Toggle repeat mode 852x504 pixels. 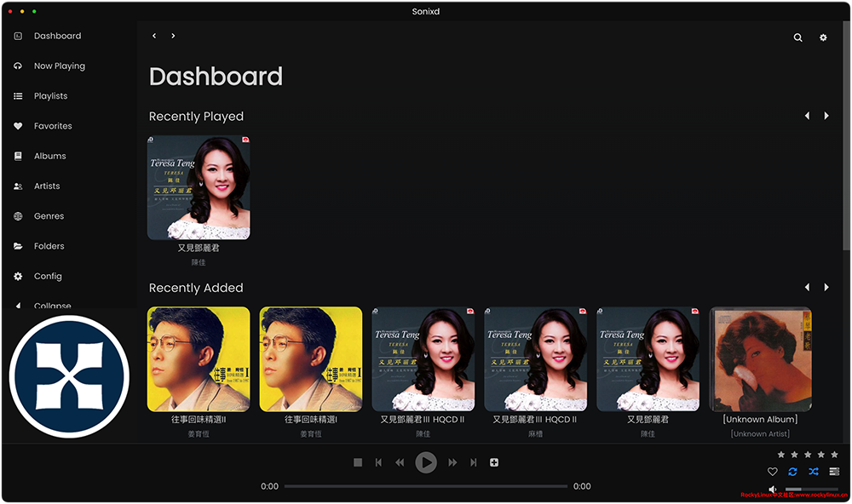coord(793,472)
